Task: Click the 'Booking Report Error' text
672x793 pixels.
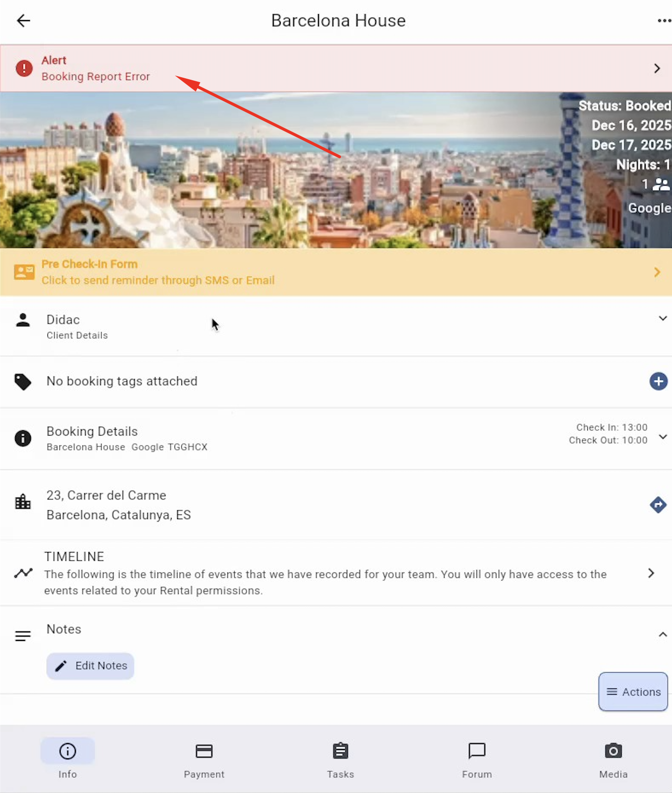Action: pos(96,77)
